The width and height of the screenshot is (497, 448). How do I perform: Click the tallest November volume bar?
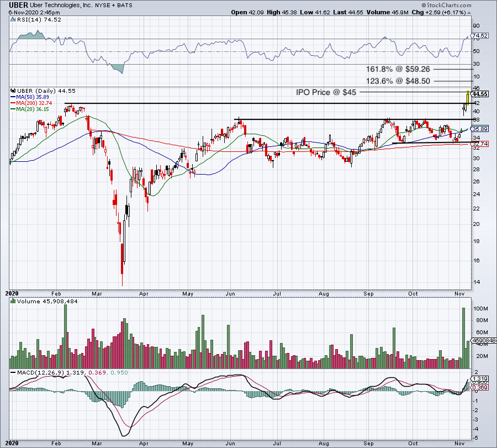(x=464, y=338)
